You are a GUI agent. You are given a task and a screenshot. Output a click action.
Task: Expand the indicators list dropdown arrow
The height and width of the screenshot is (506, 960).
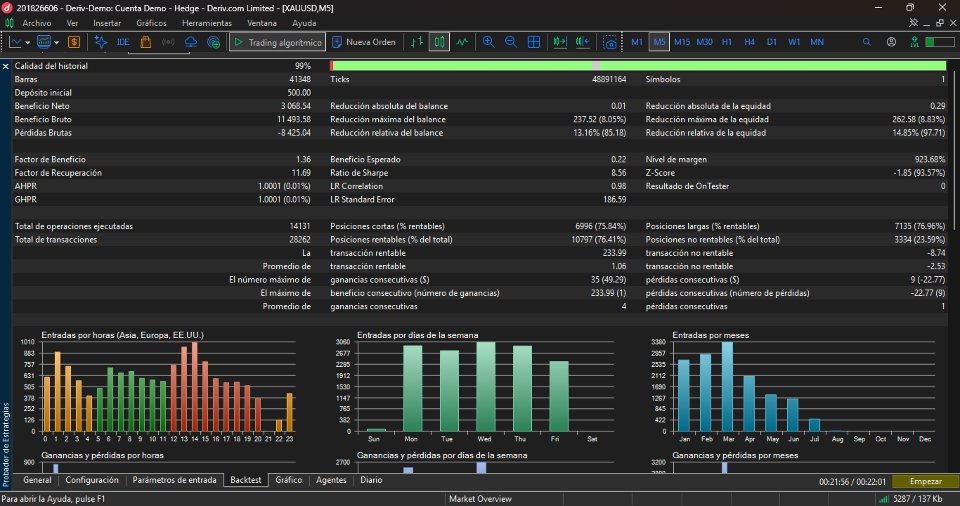tap(56, 43)
